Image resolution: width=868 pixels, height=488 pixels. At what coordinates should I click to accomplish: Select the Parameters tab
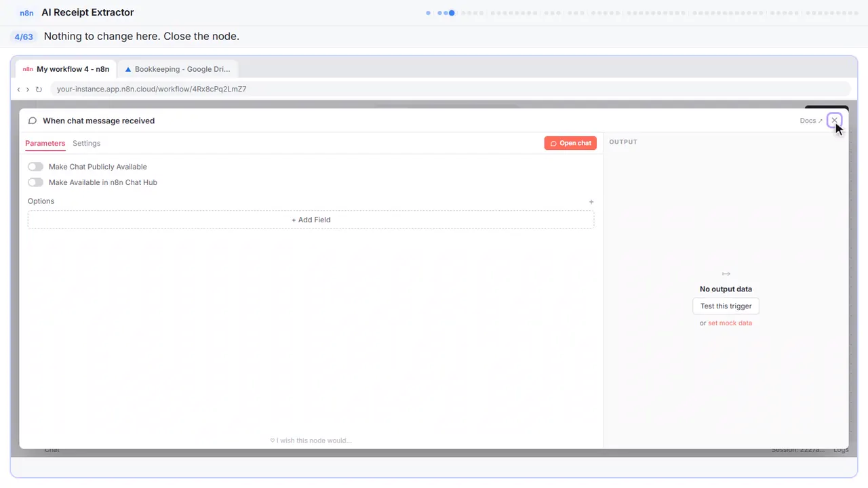(45, 143)
